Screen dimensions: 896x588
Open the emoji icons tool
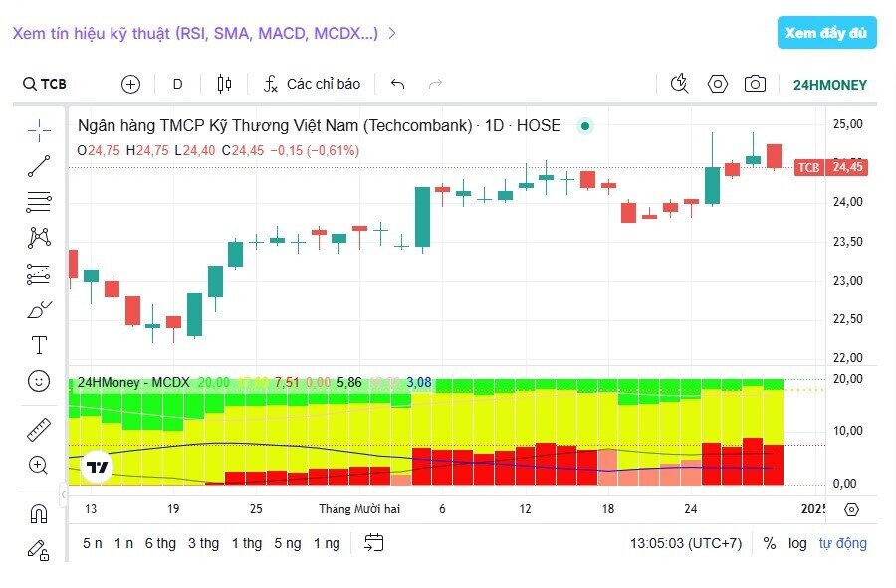[39, 381]
